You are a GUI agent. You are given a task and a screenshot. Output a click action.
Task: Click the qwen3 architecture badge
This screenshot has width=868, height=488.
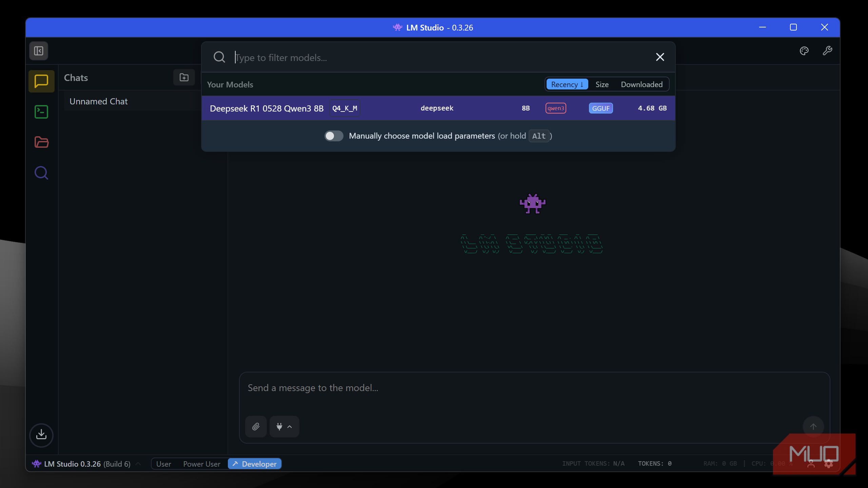pos(556,108)
